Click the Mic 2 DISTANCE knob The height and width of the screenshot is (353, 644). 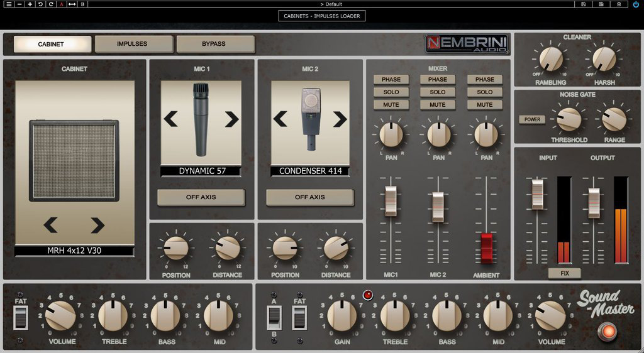(x=336, y=248)
